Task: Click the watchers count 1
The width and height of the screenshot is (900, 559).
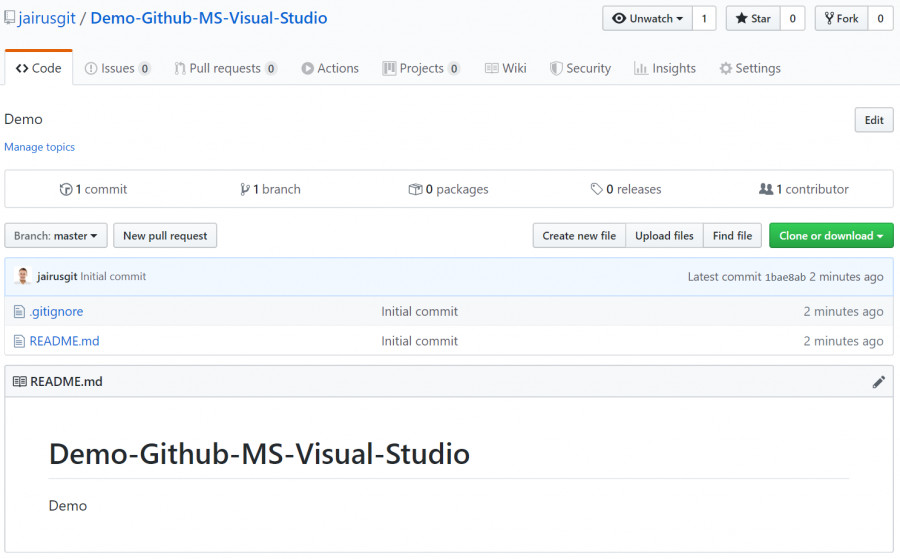Action: pos(704,18)
